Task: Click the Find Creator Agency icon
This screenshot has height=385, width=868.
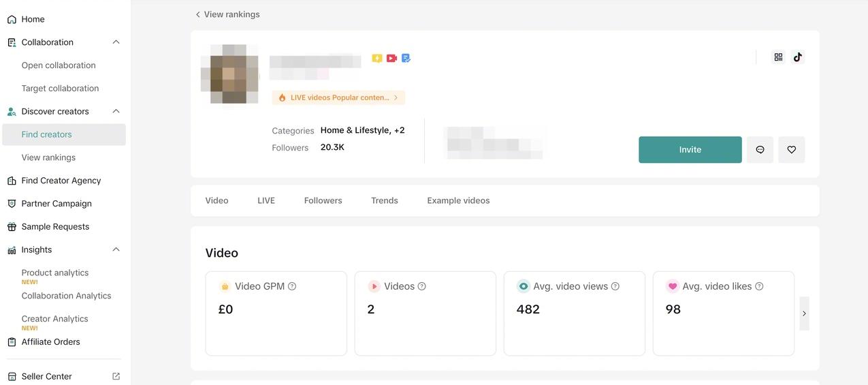Action: pyautogui.click(x=12, y=181)
